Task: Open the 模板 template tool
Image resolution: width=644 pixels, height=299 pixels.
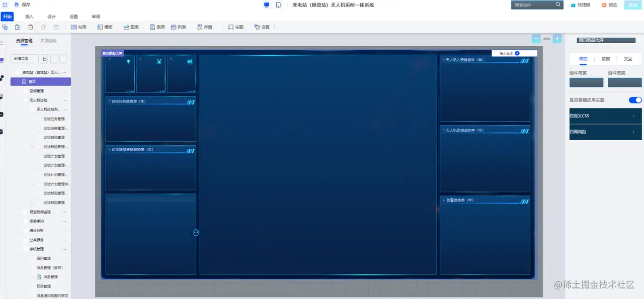Action: pos(105,27)
